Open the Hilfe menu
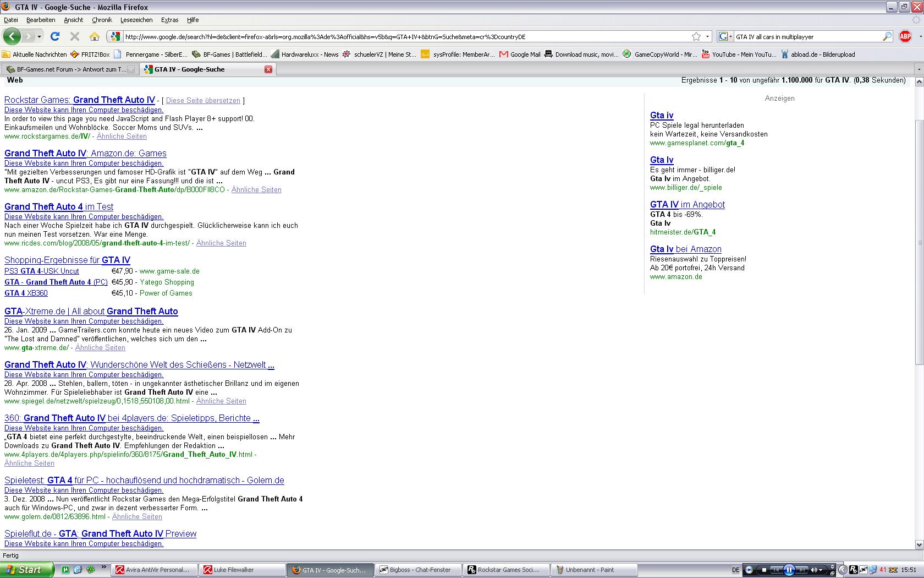924x578 pixels. tap(193, 20)
